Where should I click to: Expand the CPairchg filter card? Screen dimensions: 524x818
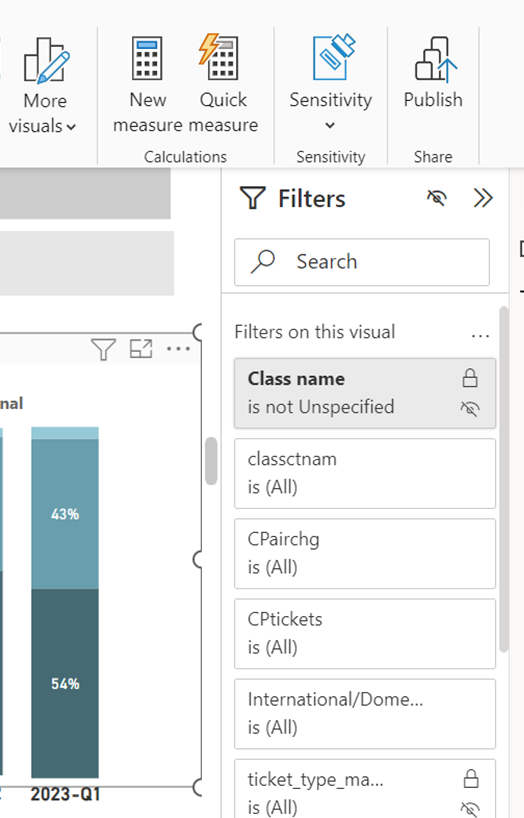click(x=365, y=554)
